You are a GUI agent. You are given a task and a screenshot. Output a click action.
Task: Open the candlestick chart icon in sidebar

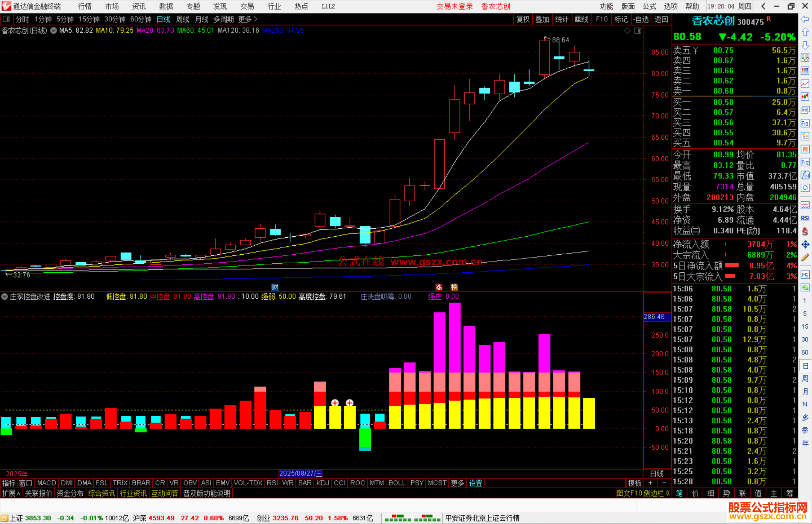point(805,97)
